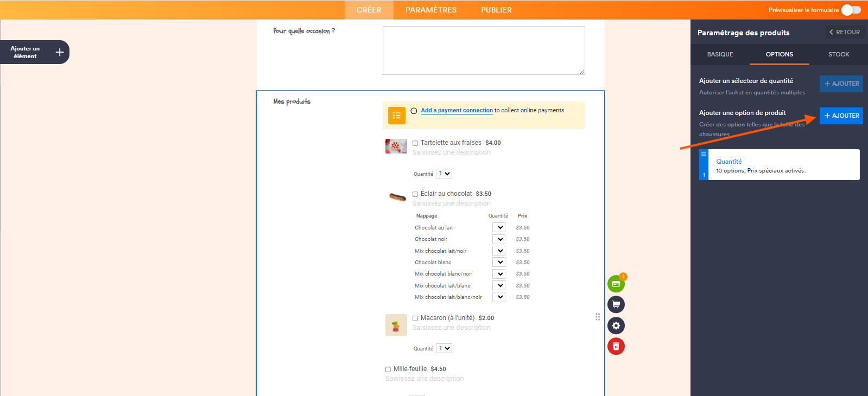
Task: Click AJOUTER for product option
Action: pos(841,116)
